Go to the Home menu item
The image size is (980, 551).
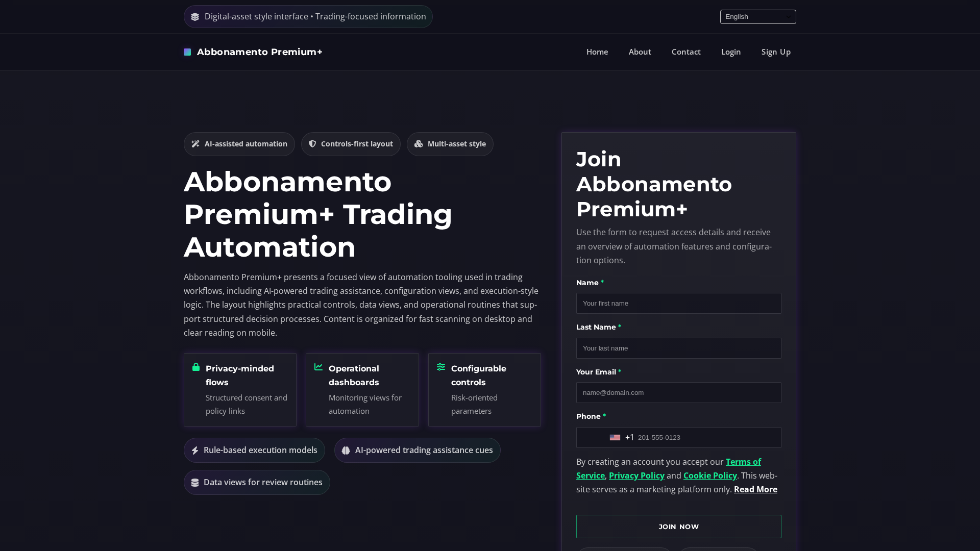point(597,52)
